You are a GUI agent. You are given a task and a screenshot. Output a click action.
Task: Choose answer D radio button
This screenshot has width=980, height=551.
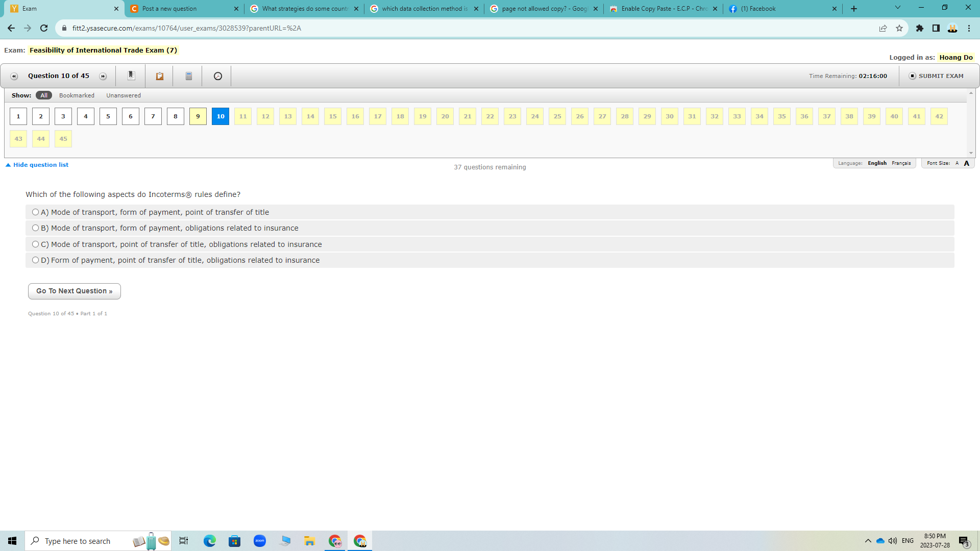(35, 260)
